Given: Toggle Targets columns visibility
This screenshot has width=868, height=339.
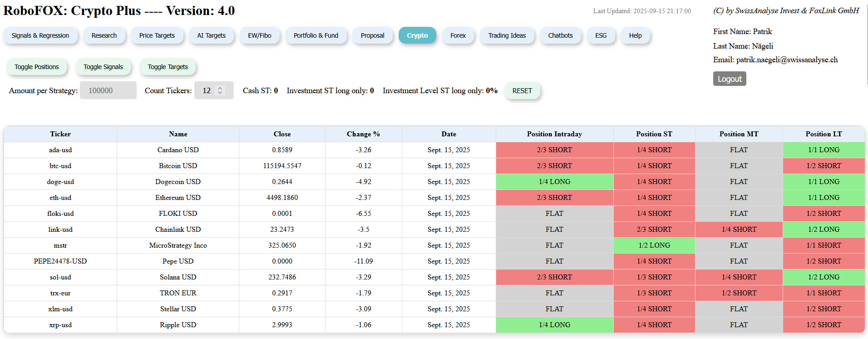Looking at the screenshot, I should (x=168, y=67).
